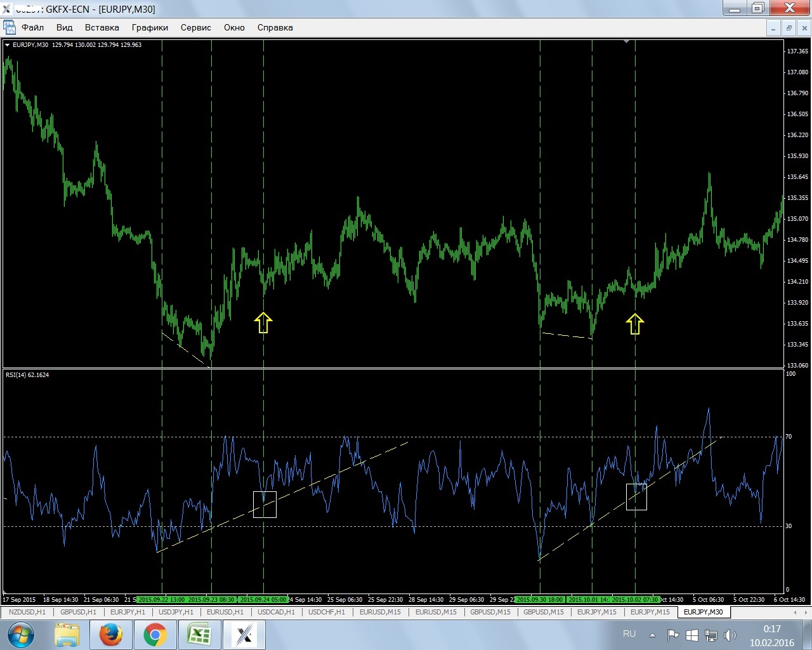Open the Справка menu

275,27
